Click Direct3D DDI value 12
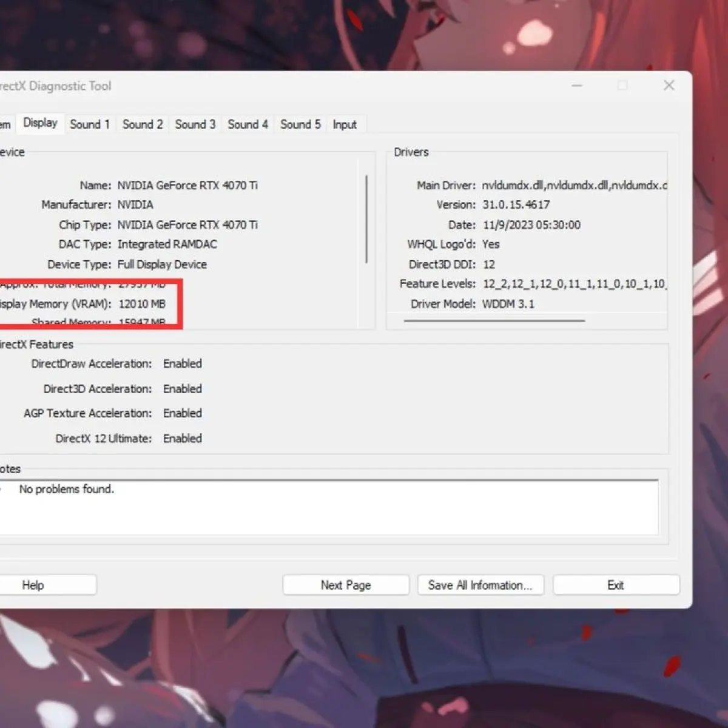This screenshot has width=728, height=728. 489,264
